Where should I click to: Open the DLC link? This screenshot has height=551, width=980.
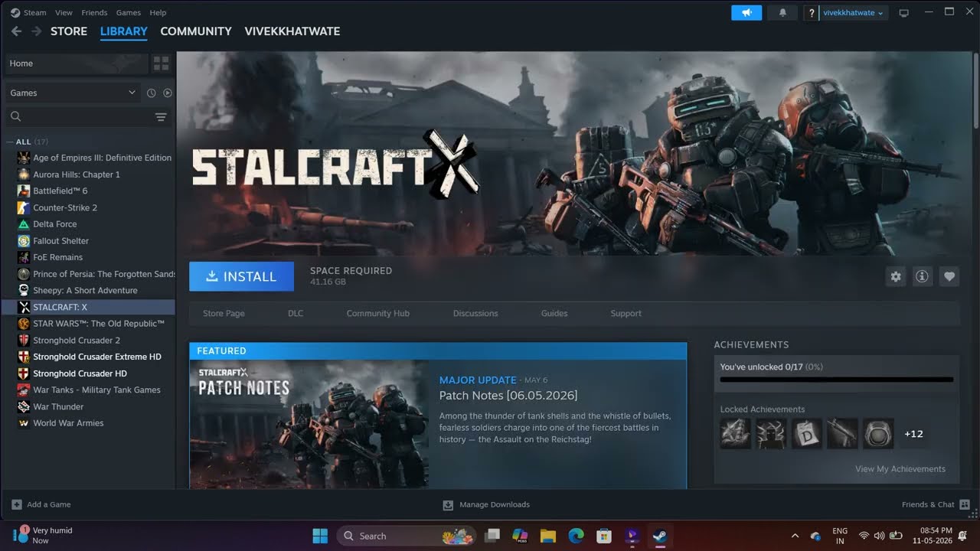296,314
